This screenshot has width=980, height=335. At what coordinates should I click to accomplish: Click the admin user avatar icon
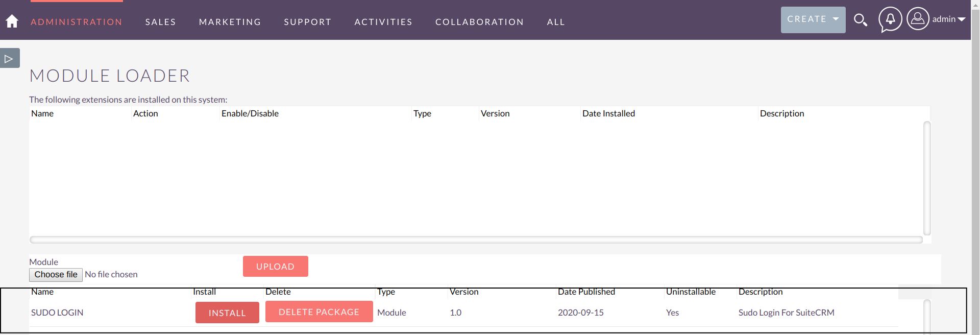[x=918, y=19]
